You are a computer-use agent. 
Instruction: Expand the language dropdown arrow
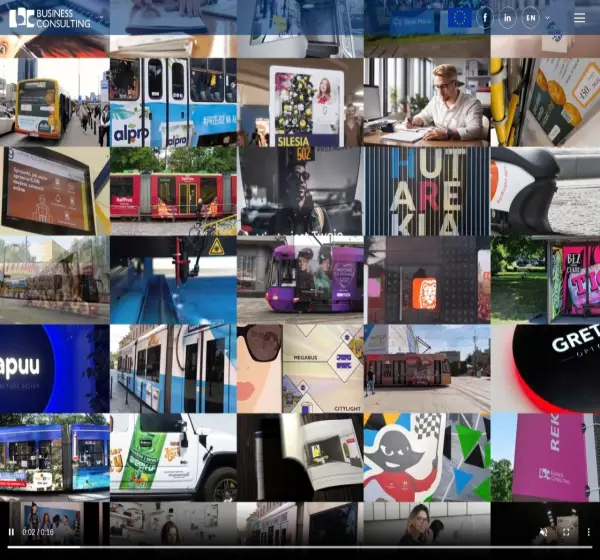(548, 18)
